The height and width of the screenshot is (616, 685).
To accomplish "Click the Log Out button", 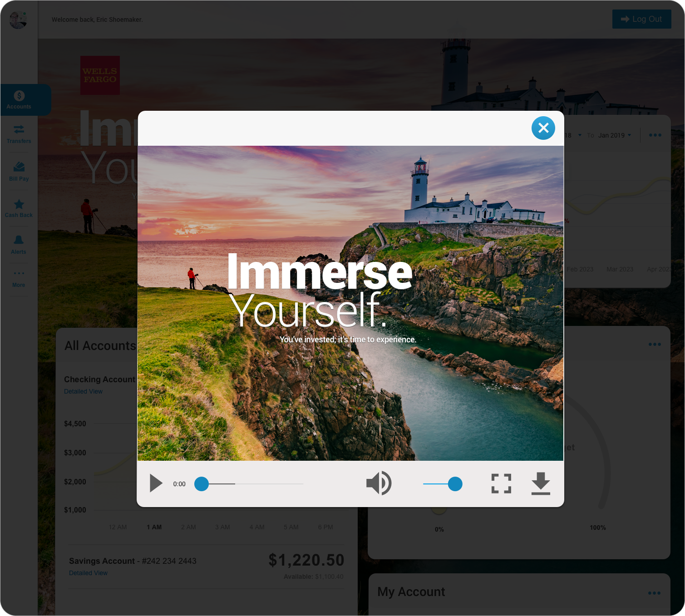I will [x=641, y=19].
